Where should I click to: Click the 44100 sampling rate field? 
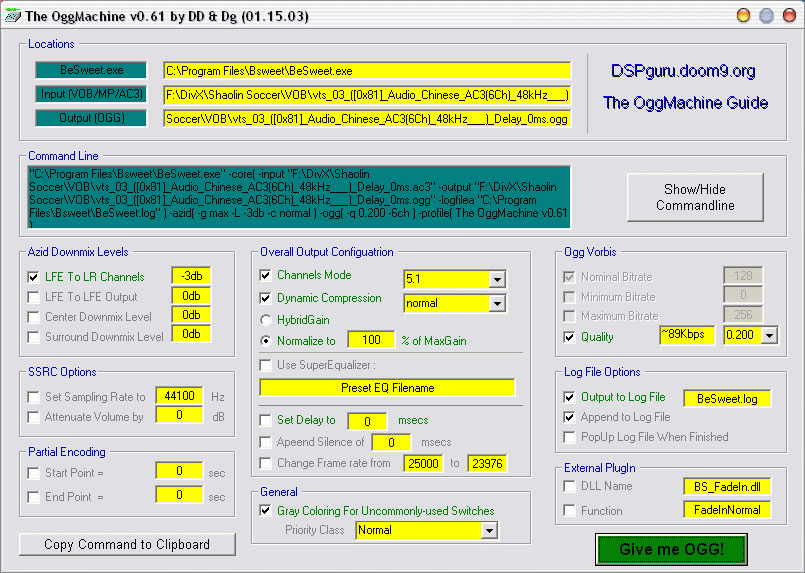(x=179, y=396)
